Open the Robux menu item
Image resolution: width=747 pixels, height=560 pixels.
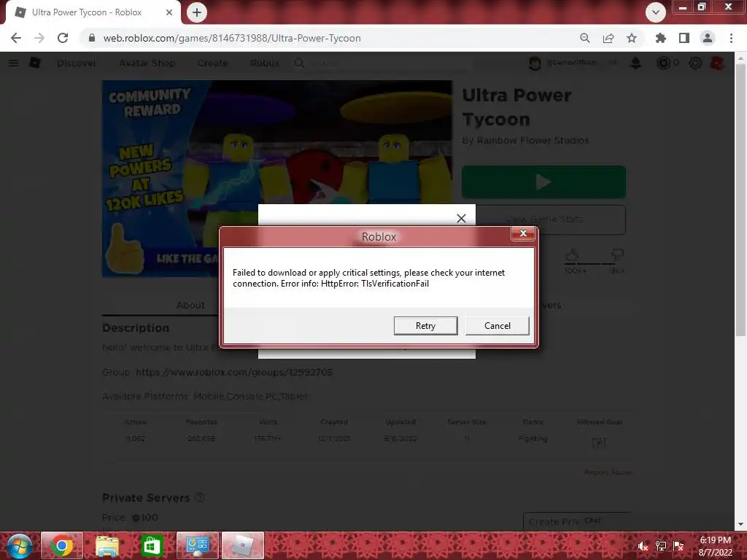(x=265, y=63)
